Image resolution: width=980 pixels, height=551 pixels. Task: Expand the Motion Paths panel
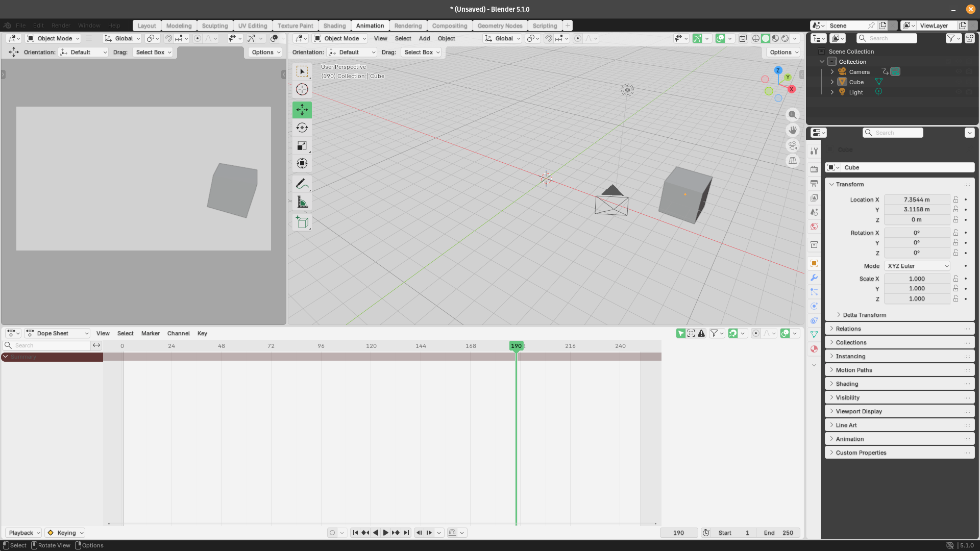853,370
